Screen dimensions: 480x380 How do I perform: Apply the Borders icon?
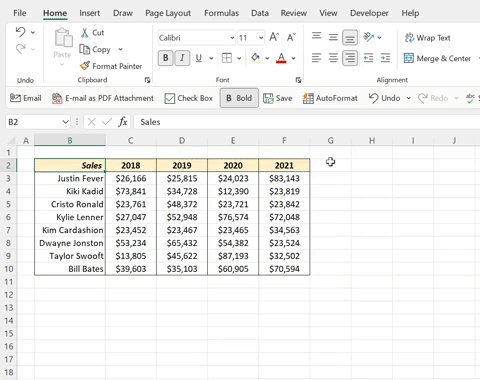pyautogui.click(x=227, y=58)
